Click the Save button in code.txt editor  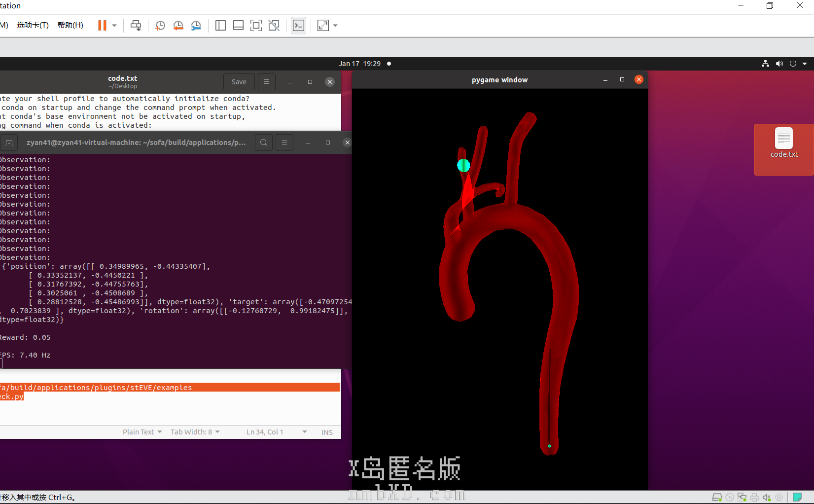(239, 82)
